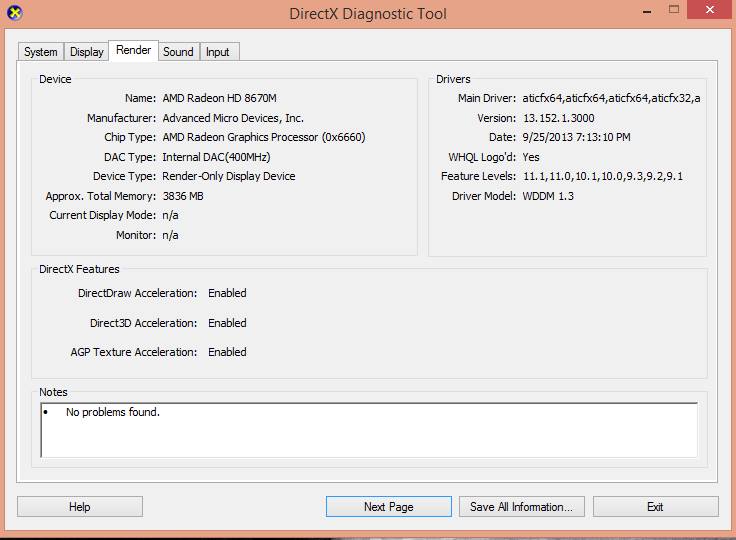Select the Render tab

coord(133,50)
